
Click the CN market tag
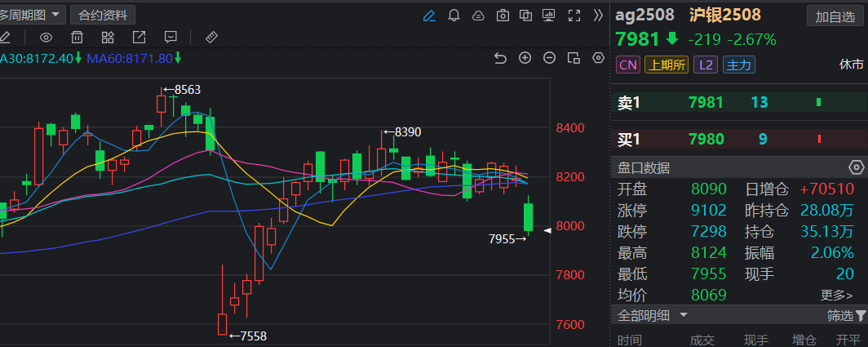pyautogui.click(x=628, y=65)
